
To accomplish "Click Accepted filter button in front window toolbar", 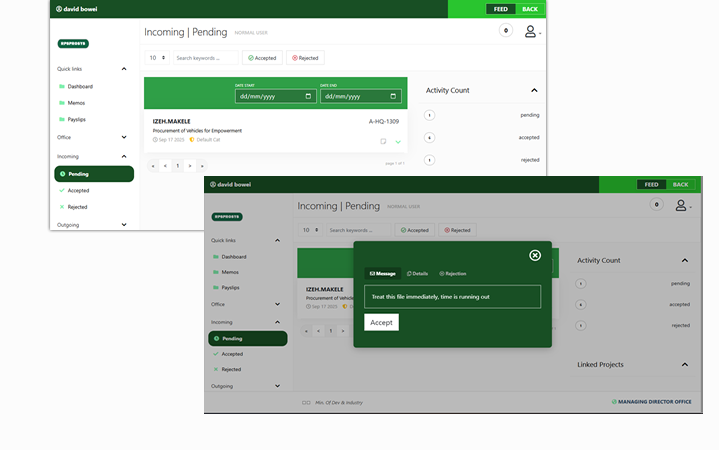I will (x=415, y=230).
